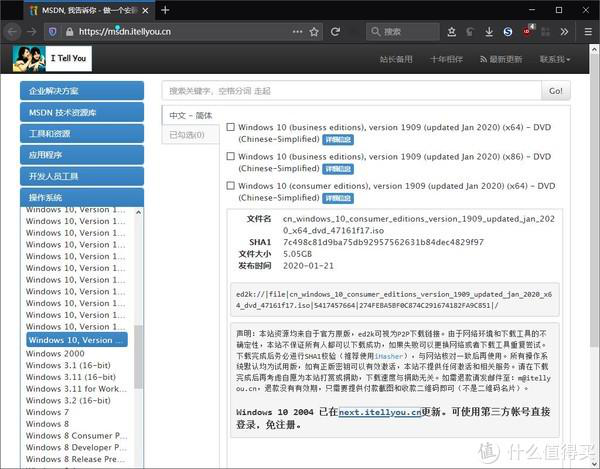Image resolution: width=600 pixels, height=469 pixels.
Task: Reload the current page
Action: [x=336, y=32]
